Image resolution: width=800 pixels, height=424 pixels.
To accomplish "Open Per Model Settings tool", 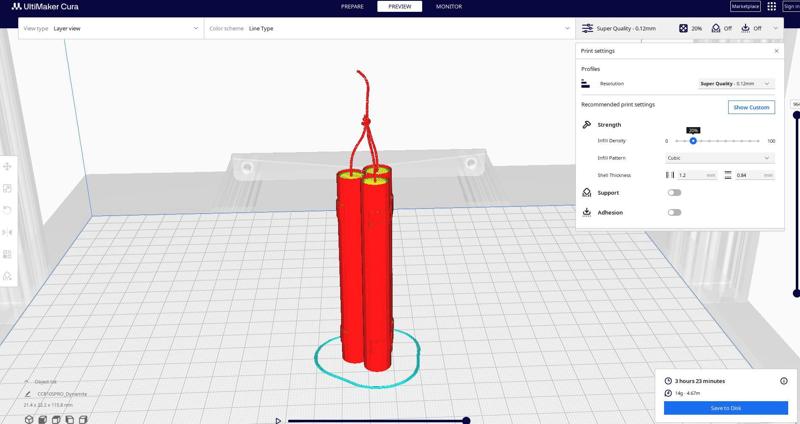I will tap(8, 254).
